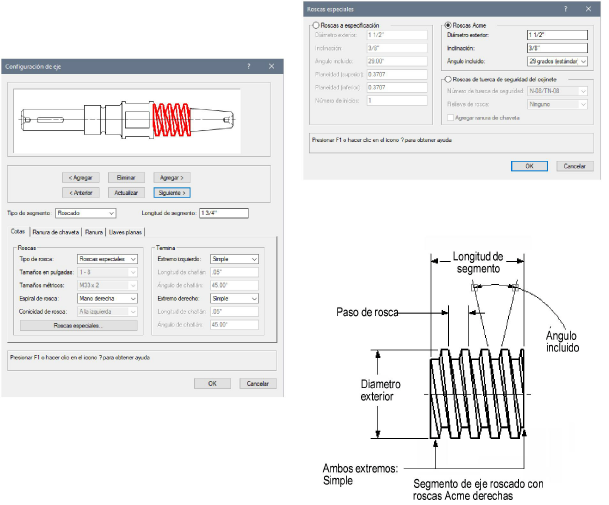The image size is (609, 505).
Task: Select Roscas de tuerca de seguridad del cojinete
Action: [448, 79]
